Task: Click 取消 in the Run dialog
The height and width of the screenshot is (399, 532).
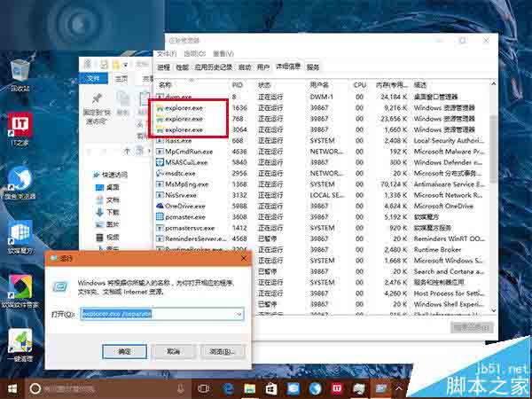Action: click(x=174, y=351)
